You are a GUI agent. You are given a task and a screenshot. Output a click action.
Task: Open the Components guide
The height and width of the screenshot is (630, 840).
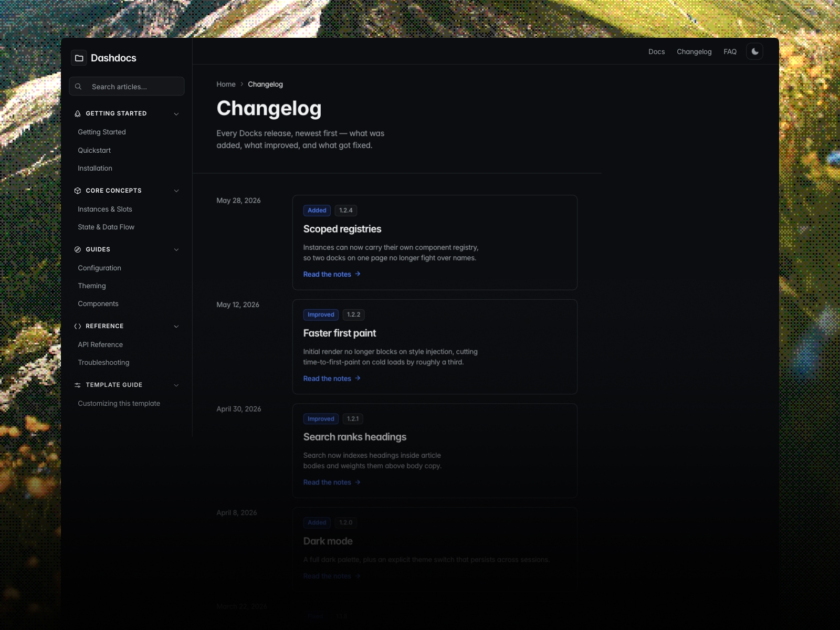click(x=98, y=303)
